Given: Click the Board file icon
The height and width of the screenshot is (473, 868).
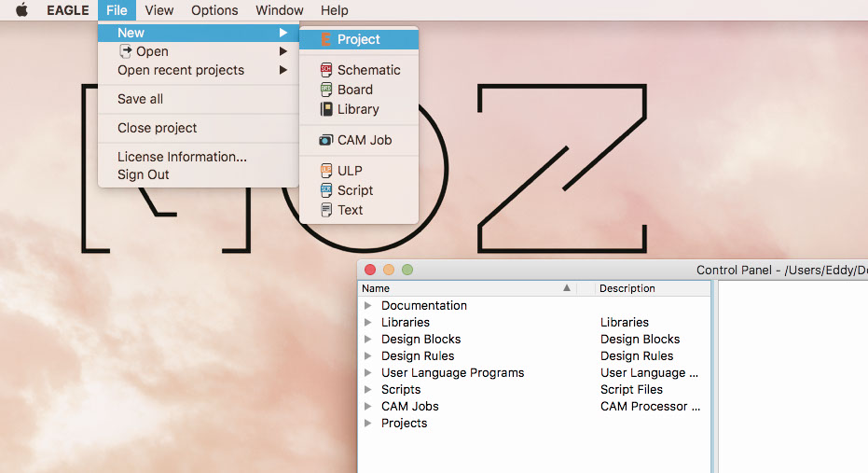Looking at the screenshot, I should point(326,90).
